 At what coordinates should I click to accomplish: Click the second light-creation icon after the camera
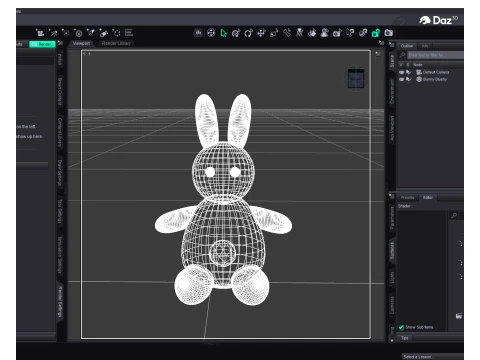click(x=66, y=33)
